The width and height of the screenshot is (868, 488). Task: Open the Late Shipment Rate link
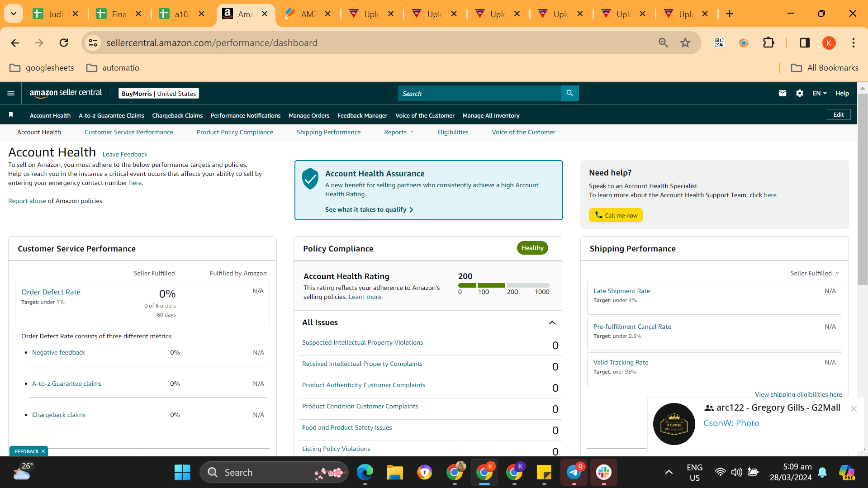tap(621, 291)
